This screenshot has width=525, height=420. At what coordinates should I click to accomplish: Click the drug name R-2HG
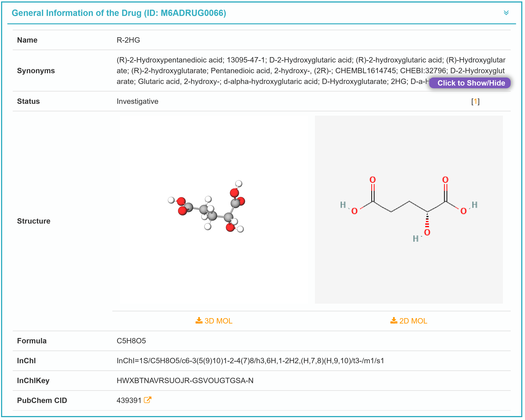(128, 40)
